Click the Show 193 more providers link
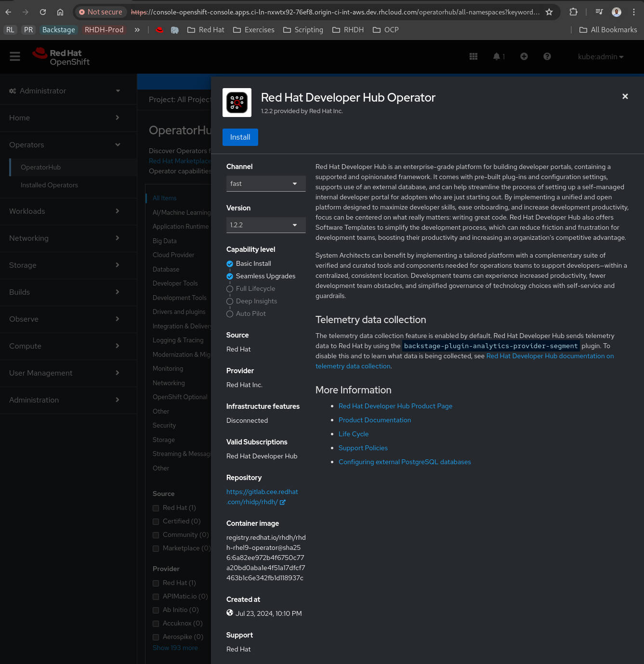 175,648
